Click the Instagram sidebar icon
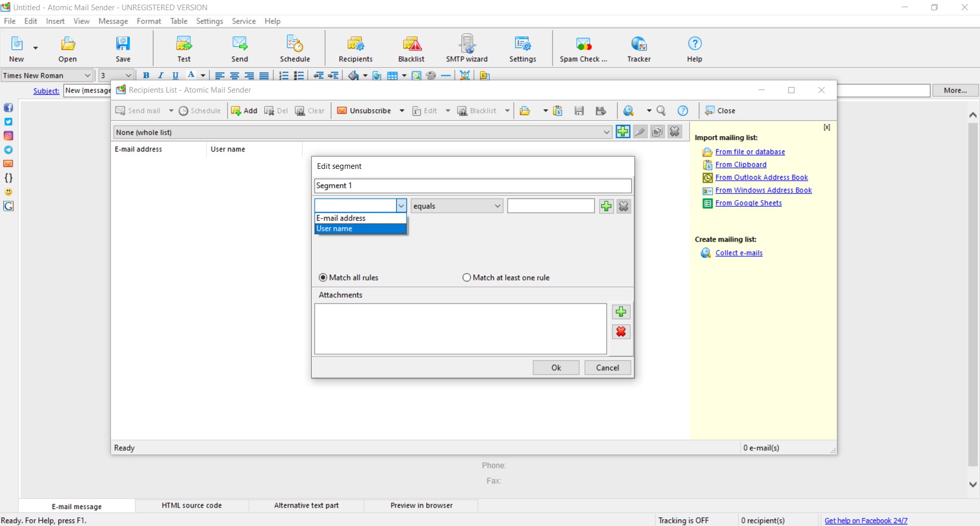The height and width of the screenshot is (526, 980). (8, 136)
